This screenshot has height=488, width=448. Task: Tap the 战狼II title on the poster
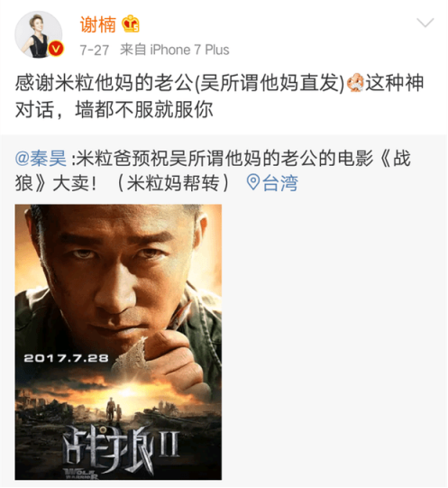tap(122, 449)
